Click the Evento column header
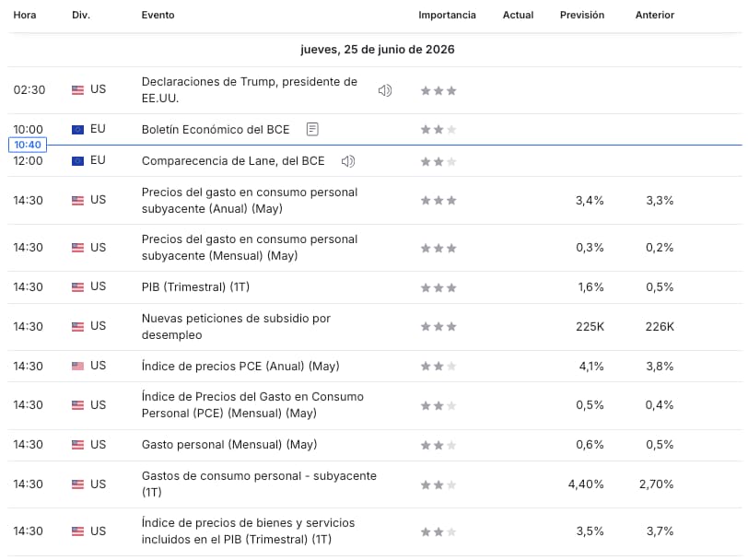The height and width of the screenshot is (560, 748). pyautogui.click(x=158, y=16)
